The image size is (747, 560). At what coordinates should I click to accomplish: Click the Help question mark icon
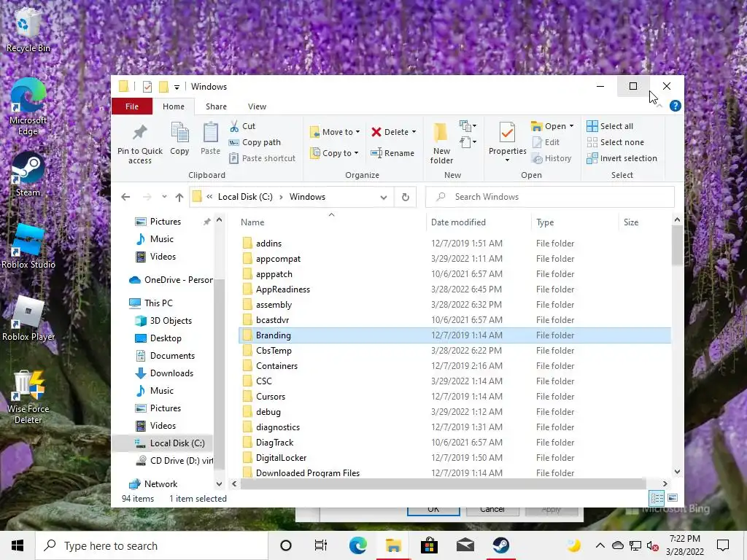pyautogui.click(x=675, y=106)
